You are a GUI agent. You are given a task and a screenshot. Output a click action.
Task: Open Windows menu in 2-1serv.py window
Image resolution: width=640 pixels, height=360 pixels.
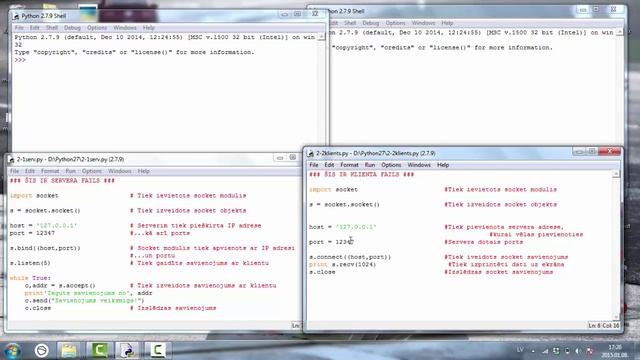tap(120, 171)
